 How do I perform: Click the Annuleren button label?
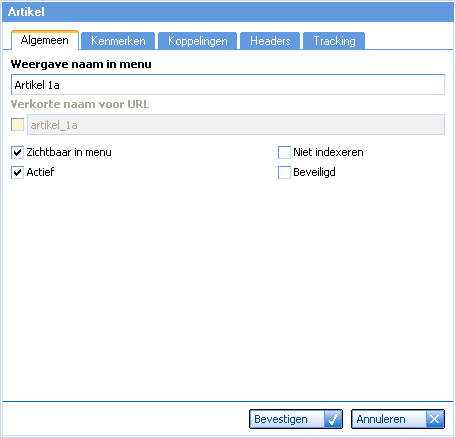[x=381, y=419]
